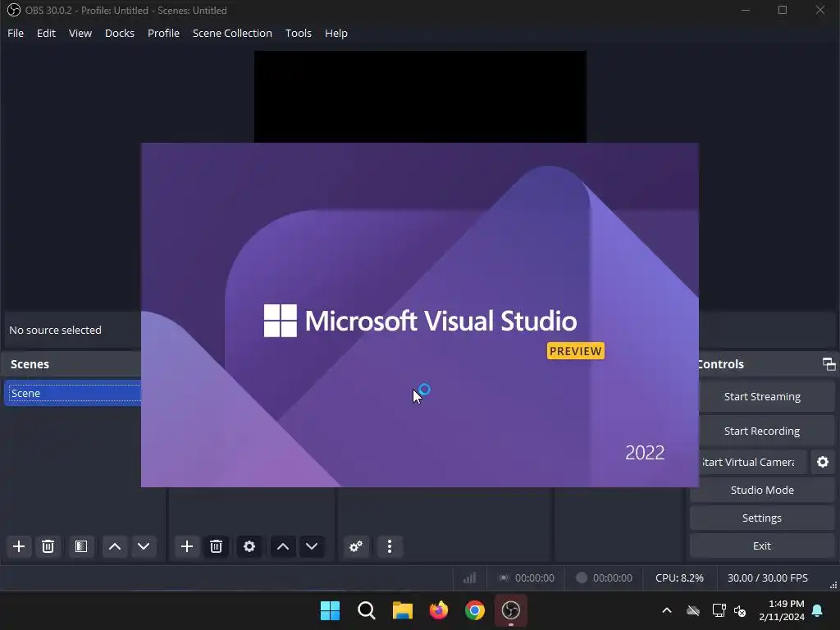
Task: Open the cloud sync tray icon
Action: pyautogui.click(x=693, y=610)
